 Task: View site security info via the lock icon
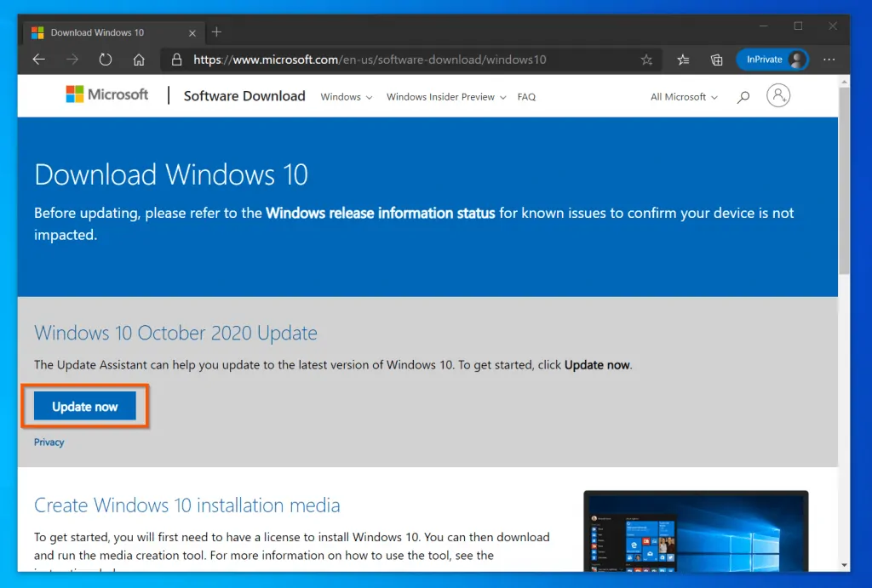point(176,60)
